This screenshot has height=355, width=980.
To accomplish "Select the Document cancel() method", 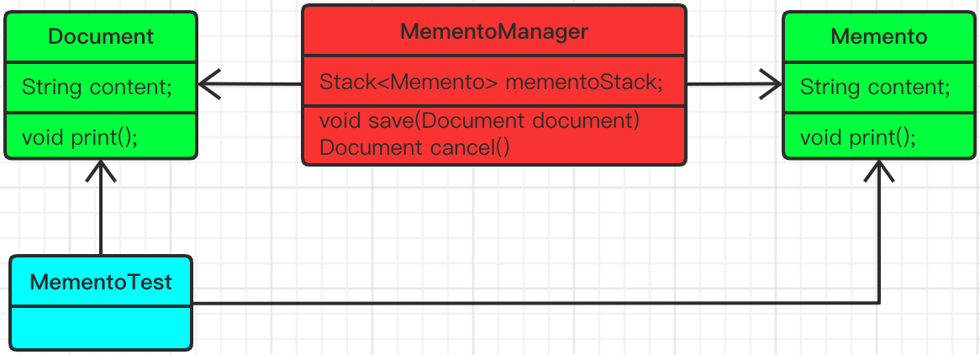I will (415, 147).
